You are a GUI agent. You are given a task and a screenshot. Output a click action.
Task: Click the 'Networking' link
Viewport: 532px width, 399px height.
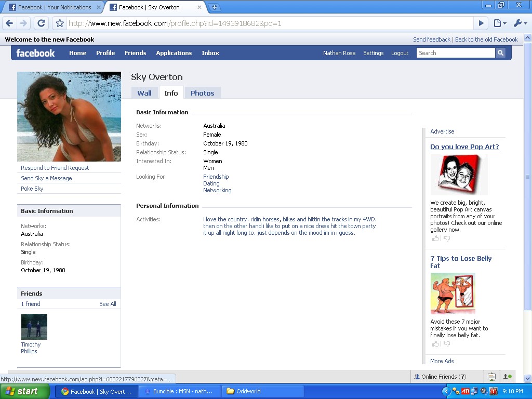pyautogui.click(x=217, y=190)
